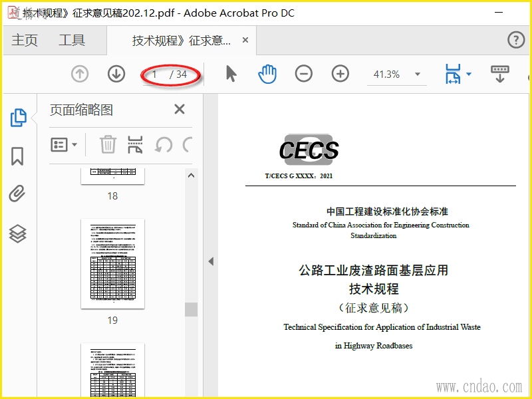Activate the hand pan tool
This screenshot has width=532, height=399.
pos(267,74)
